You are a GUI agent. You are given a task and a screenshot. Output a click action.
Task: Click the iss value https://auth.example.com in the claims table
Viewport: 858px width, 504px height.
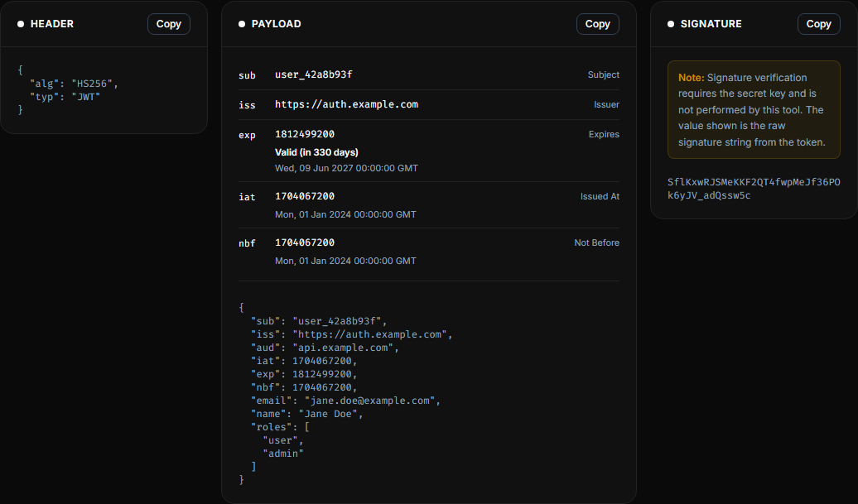[x=346, y=104]
